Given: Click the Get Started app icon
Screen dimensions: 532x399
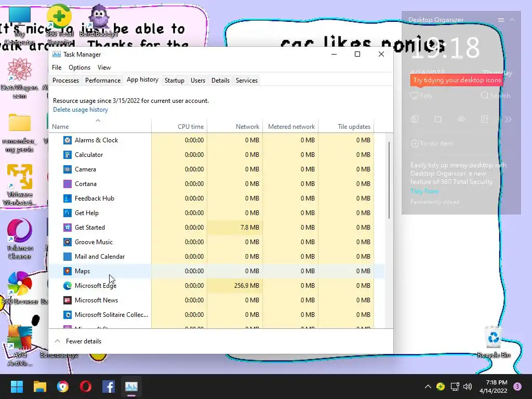Looking at the screenshot, I should coord(68,228).
